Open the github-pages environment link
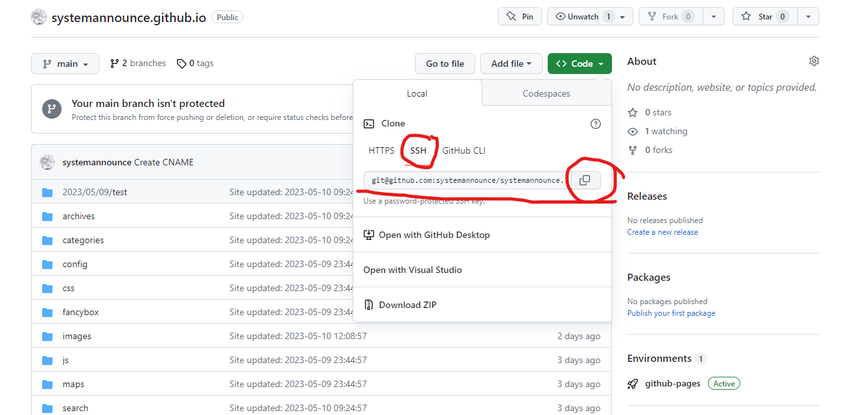 (x=673, y=384)
